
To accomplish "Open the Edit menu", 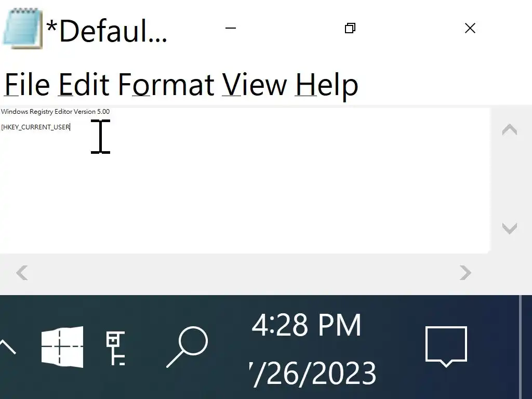I will pos(84,85).
